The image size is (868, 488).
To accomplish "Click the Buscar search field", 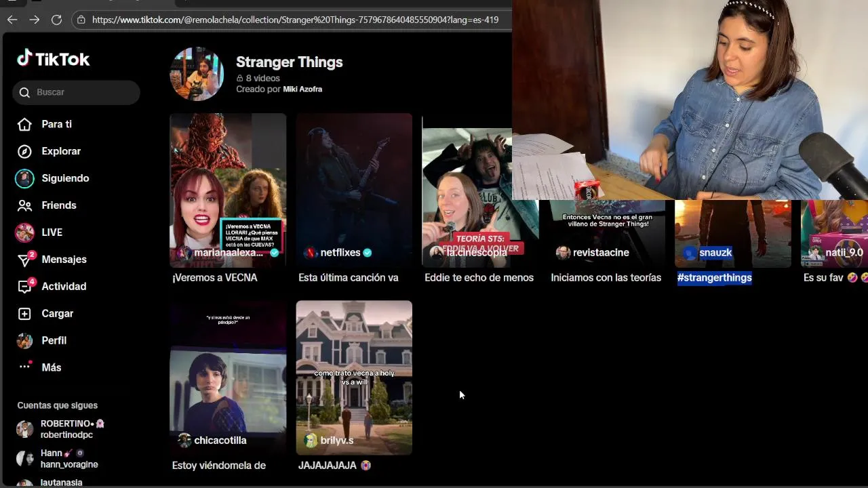I will pos(76,92).
